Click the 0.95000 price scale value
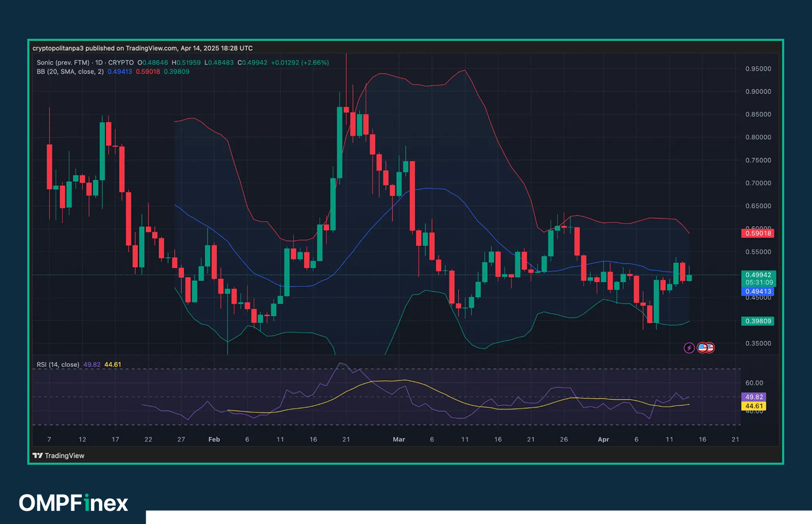The width and height of the screenshot is (812, 524). [x=758, y=69]
